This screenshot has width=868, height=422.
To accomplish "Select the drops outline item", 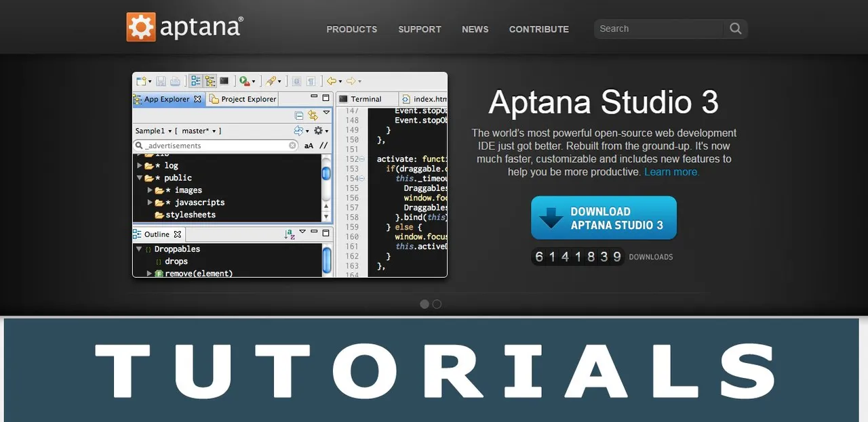I will pyautogui.click(x=176, y=261).
